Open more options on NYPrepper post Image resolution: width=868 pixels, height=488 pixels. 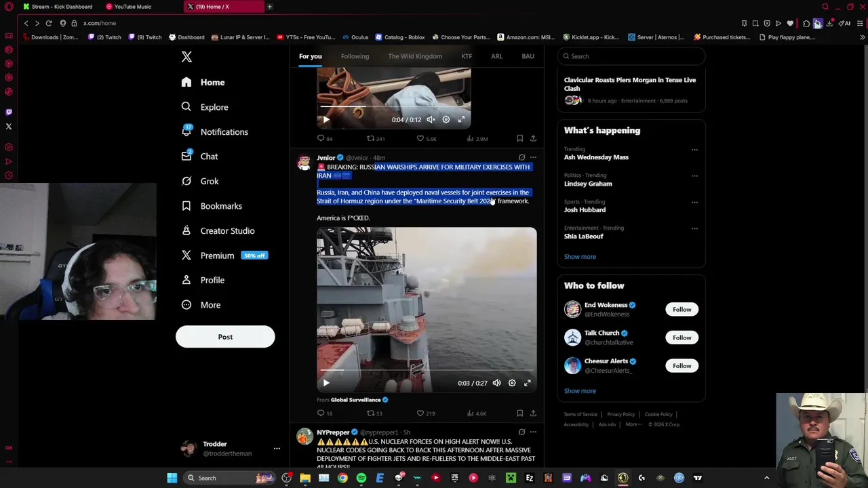point(533,432)
